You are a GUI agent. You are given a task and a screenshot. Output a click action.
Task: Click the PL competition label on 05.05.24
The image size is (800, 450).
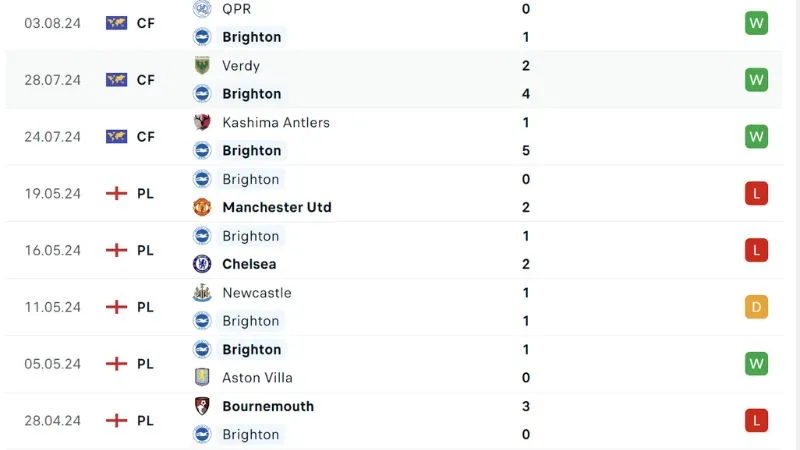[146, 364]
